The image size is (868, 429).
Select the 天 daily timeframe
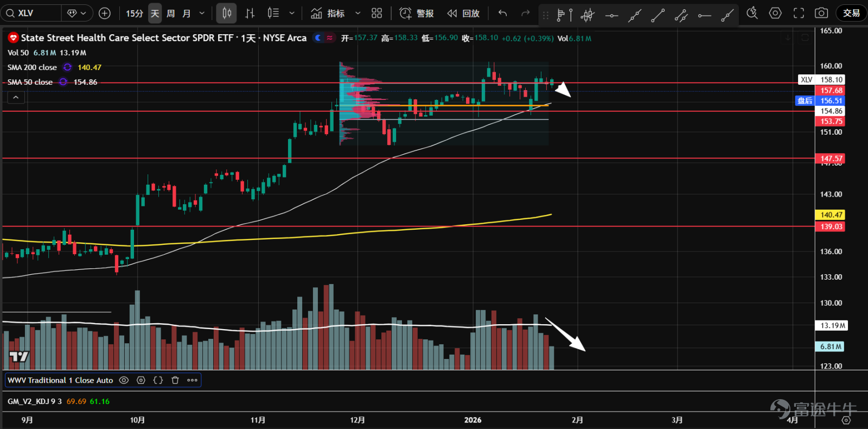[x=155, y=13]
